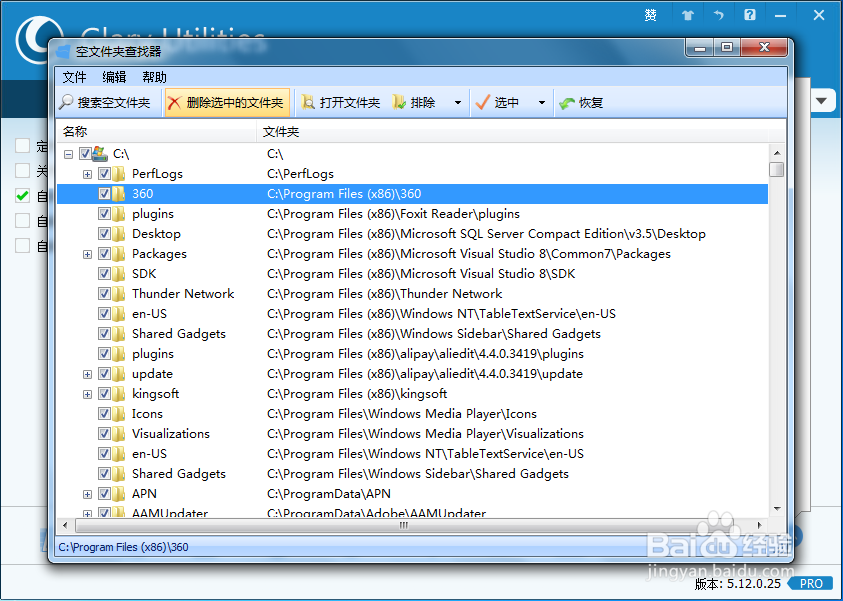Click the C:\ drive icon in tree
Screen dimensions: 843x601
click(x=100, y=154)
